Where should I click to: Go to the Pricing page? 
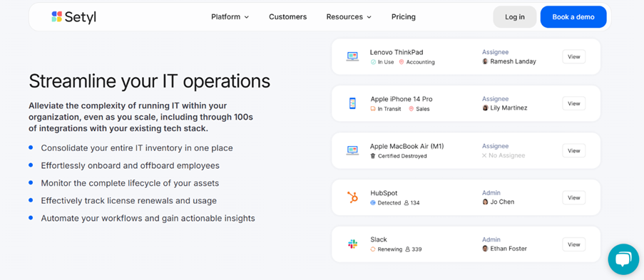(x=404, y=17)
